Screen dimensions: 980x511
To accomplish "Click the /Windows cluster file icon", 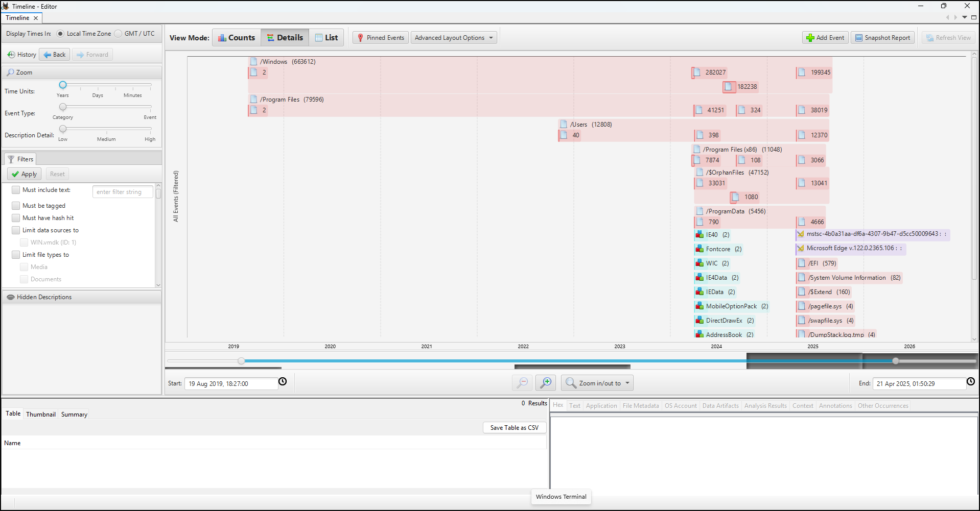I will click(253, 61).
